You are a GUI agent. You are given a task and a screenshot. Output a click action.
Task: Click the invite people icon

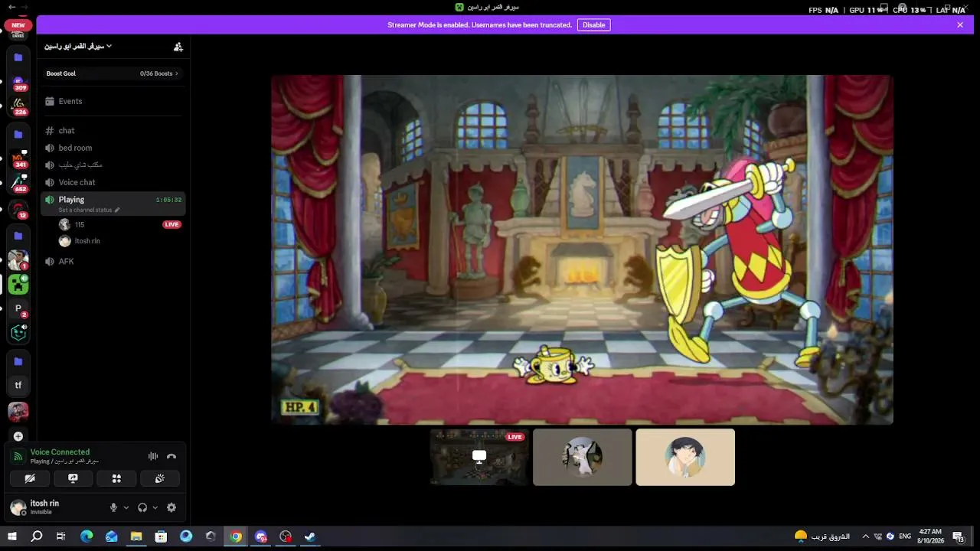point(178,47)
